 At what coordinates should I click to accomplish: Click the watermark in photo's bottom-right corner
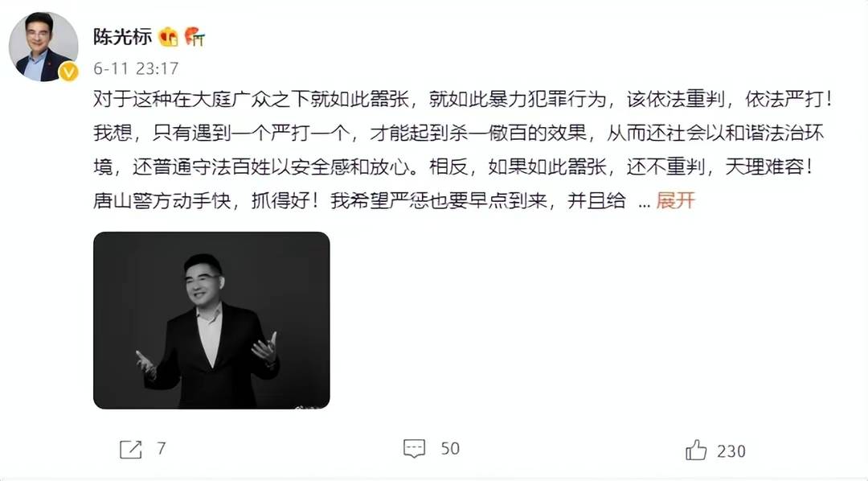310,407
